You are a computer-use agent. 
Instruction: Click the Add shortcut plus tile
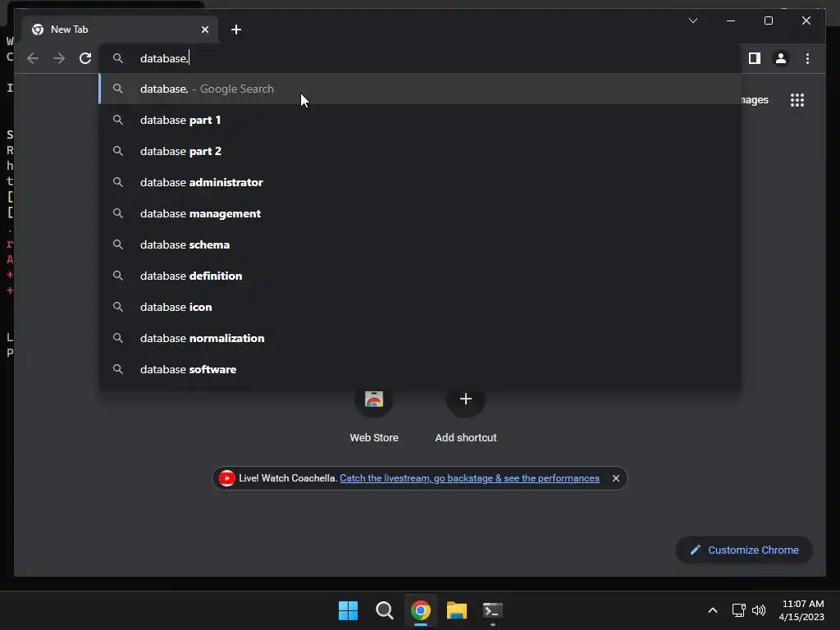pyautogui.click(x=466, y=415)
